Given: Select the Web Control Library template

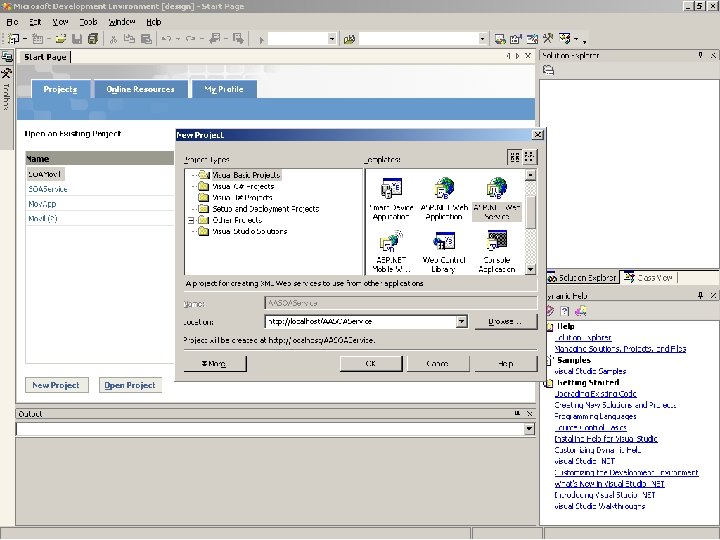Looking at the screenshot, I should 444,252.
